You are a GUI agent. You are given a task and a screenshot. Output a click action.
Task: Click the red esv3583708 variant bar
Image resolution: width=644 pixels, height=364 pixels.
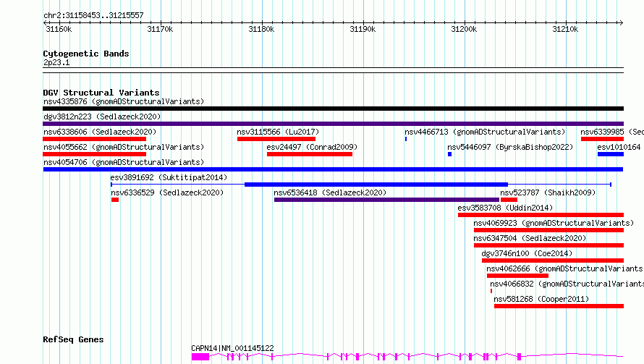[x=541, y=215]
